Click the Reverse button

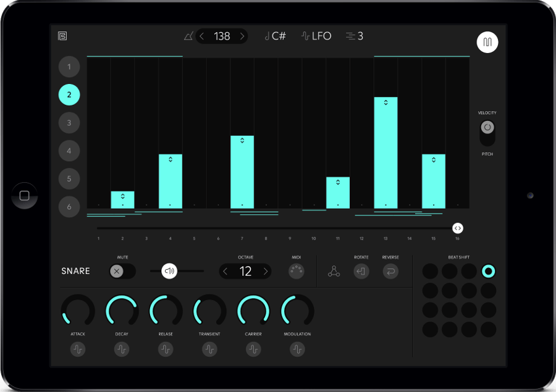pyautogui.click(x=390, y=272)
